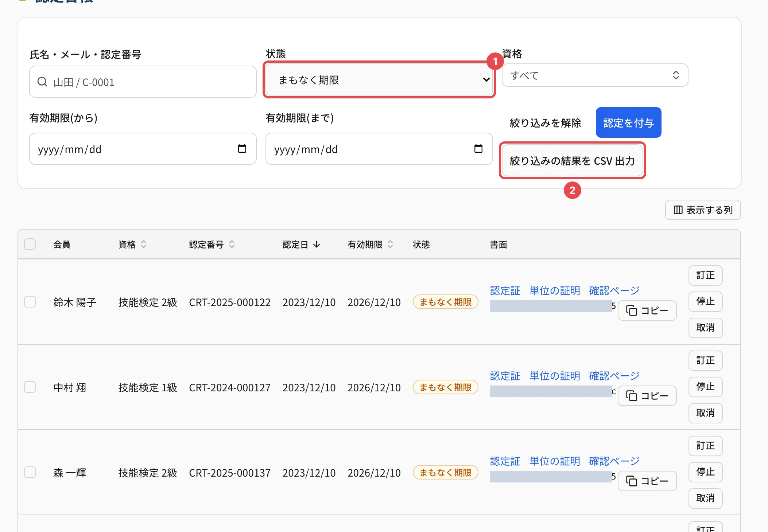Click the 有効期限(まで) date field
Image resolution: width=768 pixels, height=532 pixels.
379,149
